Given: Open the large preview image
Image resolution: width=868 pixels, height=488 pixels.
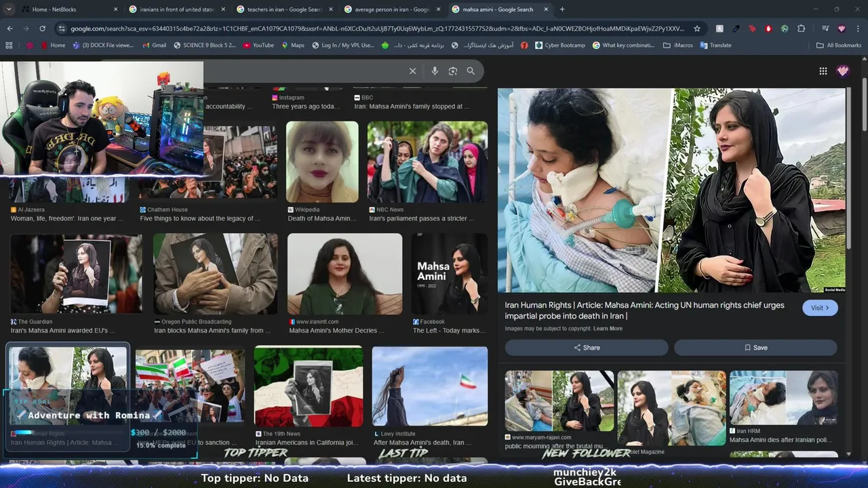Looking at the screenshot, I should pos(671,190).
